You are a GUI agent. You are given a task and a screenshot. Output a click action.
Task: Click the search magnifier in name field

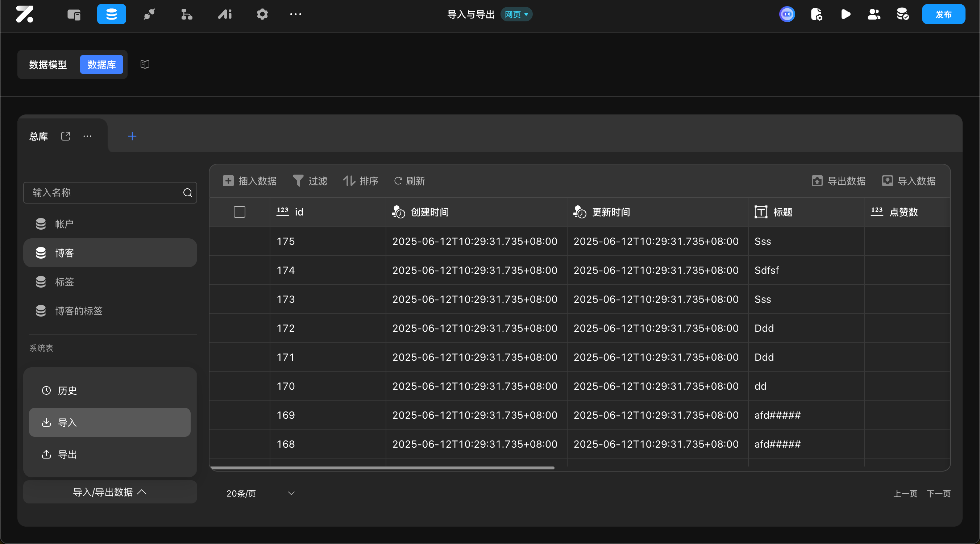coord(187,193)
